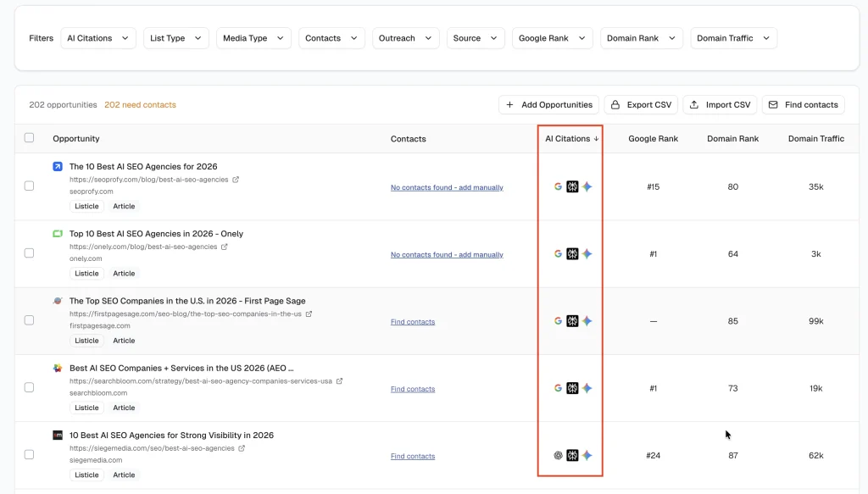This screenshot has height=494, width=868.
Task: Export the list as CSV
Action: [641, 104]
